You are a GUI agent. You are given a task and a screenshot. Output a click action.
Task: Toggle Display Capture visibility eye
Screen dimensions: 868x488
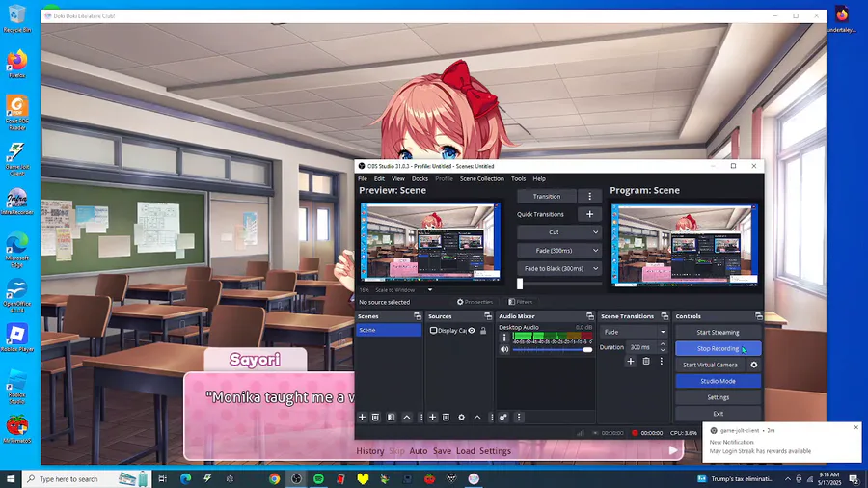[x=472, y=330]
